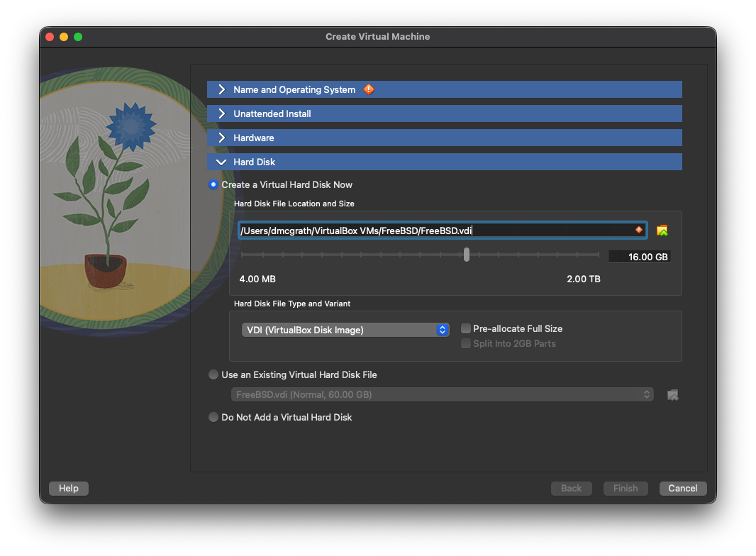
Task: Expand the Hardware section
Action: click(x=445, y=138)
